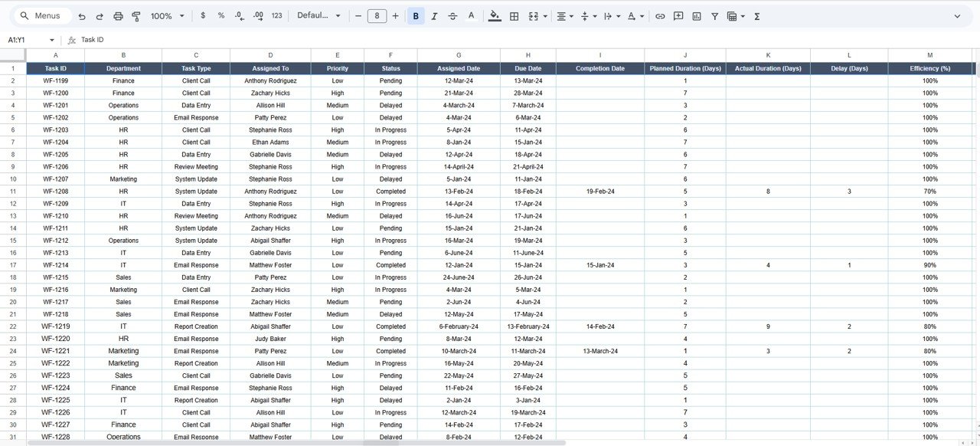Click the Decrease decimal places icon
980x446 pixels.
[238, 15]
